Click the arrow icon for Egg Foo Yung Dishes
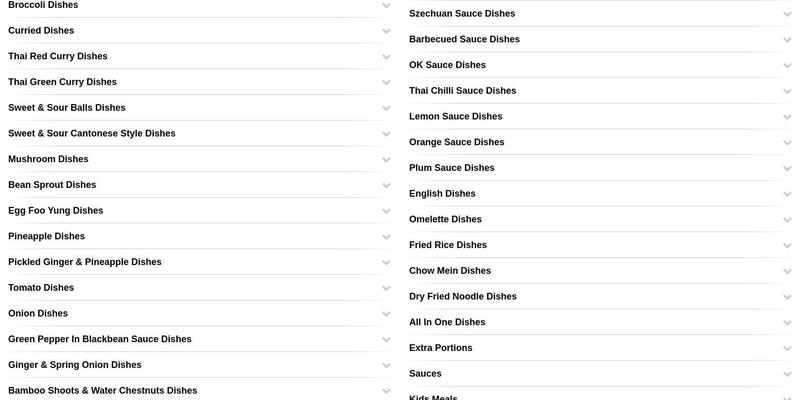This screenshot has height=400, width=800. [x=386, y=211]
